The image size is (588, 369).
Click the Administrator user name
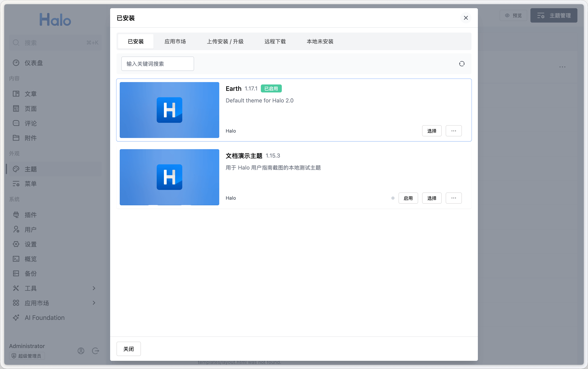(27, 346)
